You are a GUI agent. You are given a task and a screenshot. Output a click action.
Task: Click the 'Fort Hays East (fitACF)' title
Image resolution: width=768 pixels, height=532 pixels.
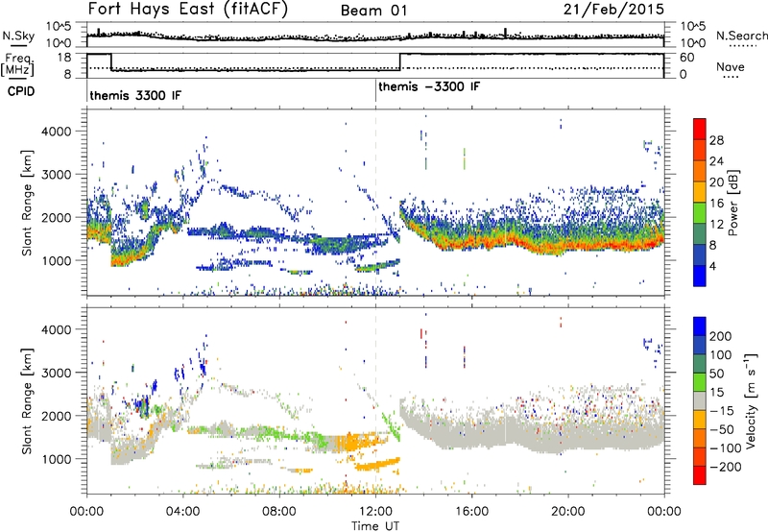click(188, 9)
